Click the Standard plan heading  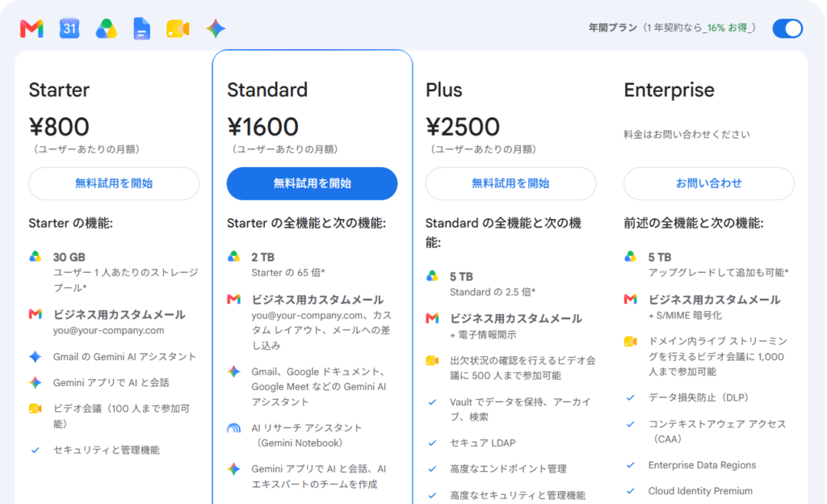(267, 90)
